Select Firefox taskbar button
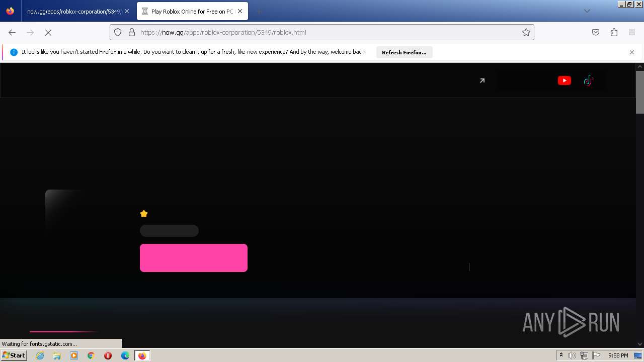Viewport: 644px width, 362px height. [x=142, y=355]
